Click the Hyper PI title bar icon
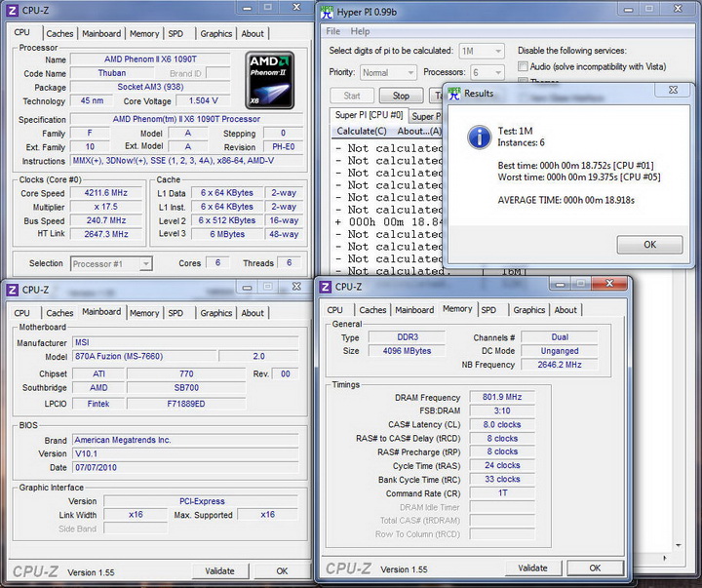 point(327,12)
